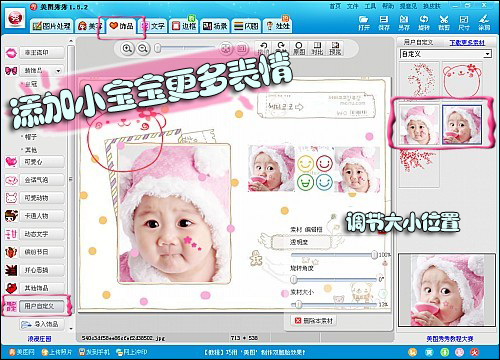Image resolution: width=500 pixels, height=360 pixels.
Task: Click the 美图秀秀教程大赛 link
Action: (x=450, y=339)
